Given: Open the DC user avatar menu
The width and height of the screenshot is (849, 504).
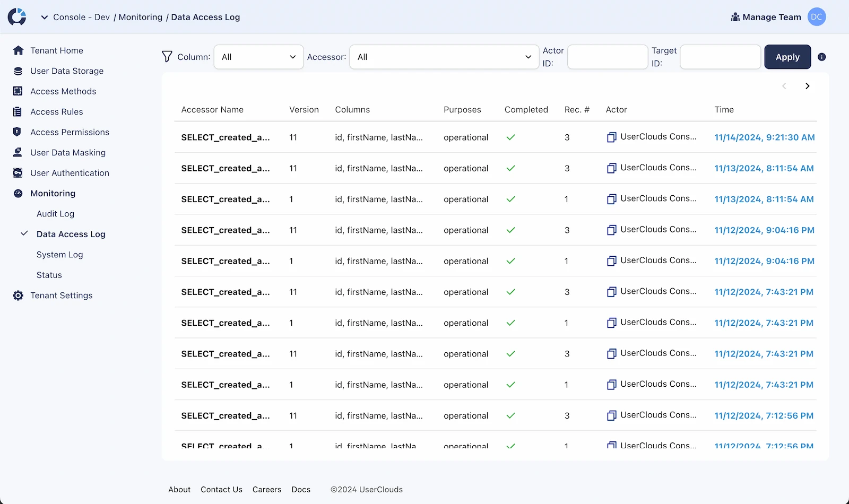Looking at the screenshot, I should coord(817,17).
